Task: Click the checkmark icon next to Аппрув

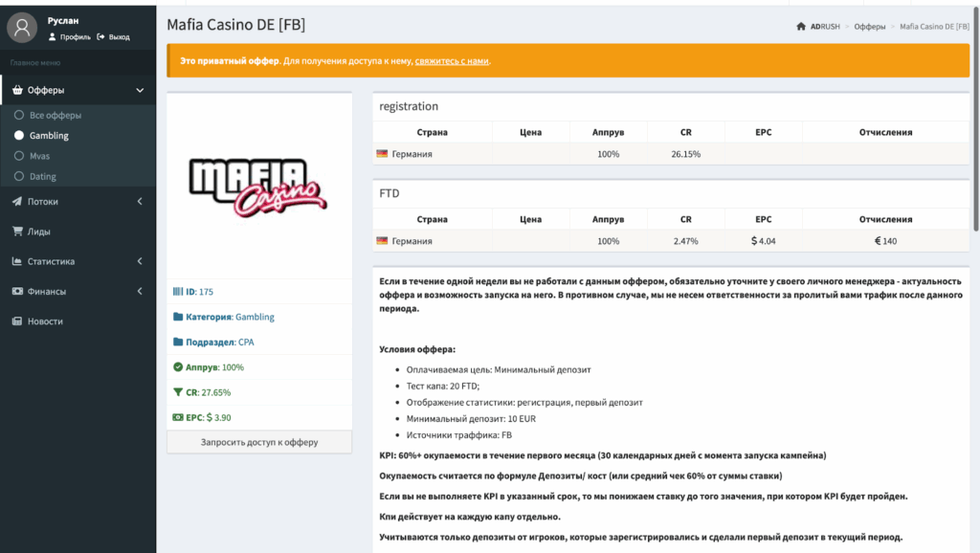Action: (178, 366)
